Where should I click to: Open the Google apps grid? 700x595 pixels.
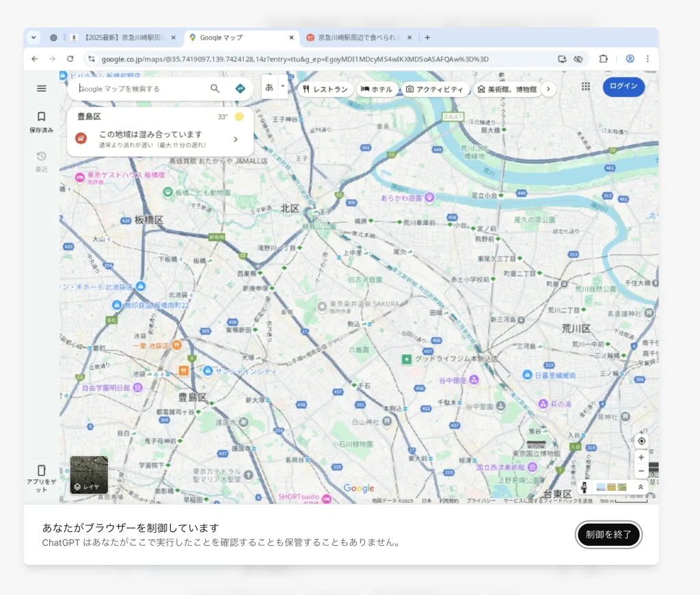click(586, 87)
